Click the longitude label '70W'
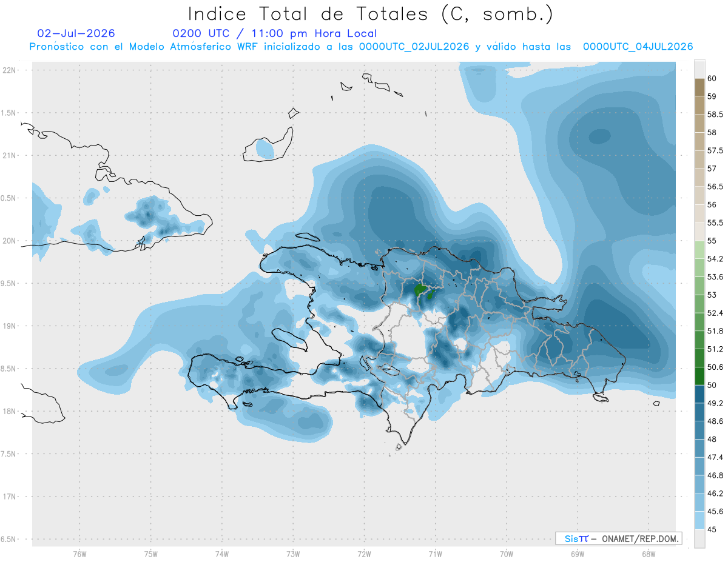This screenshot has height=562, width=728. [506, 554]
